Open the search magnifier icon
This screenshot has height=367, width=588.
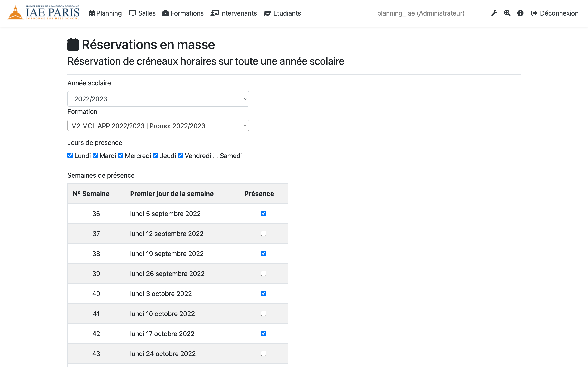click(507, 13)
